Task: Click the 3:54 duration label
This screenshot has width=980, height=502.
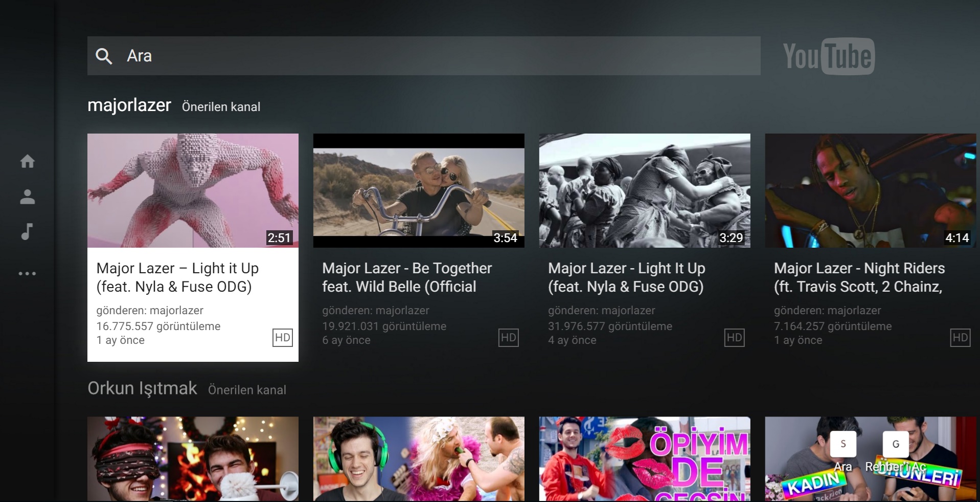Action: click(505, 238)
